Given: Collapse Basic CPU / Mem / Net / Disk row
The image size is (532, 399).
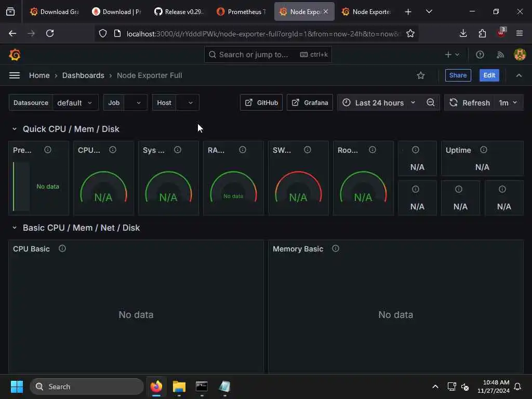Looking at the screenshot, I should (x=14, y=228).
